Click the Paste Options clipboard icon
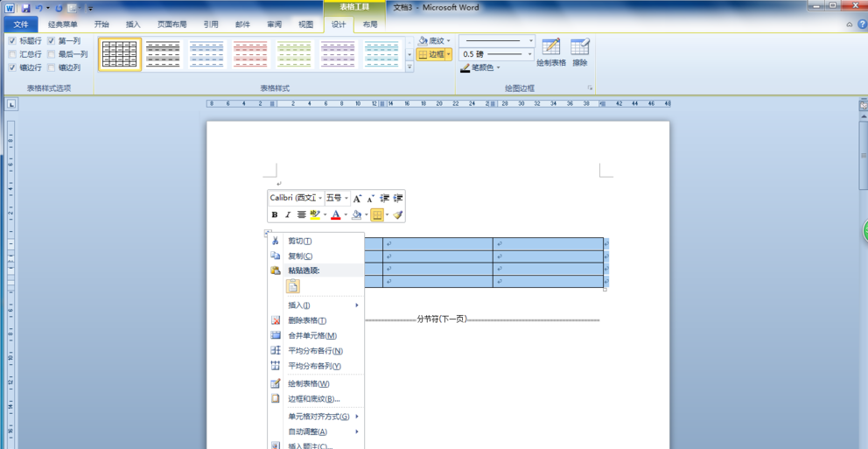 click(293, 285)
